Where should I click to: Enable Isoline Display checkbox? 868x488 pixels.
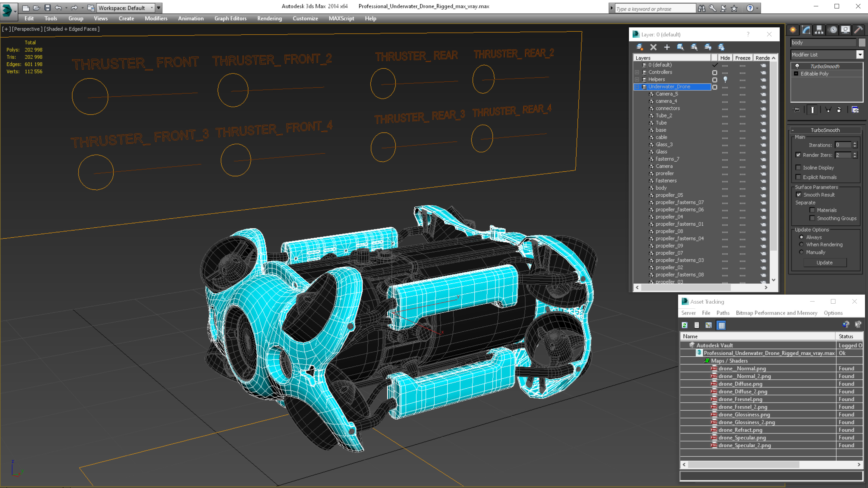click(x=798, y=167)
